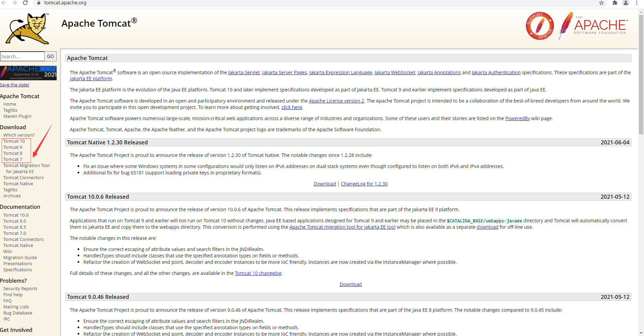Open the Find help link

[13, 295]
